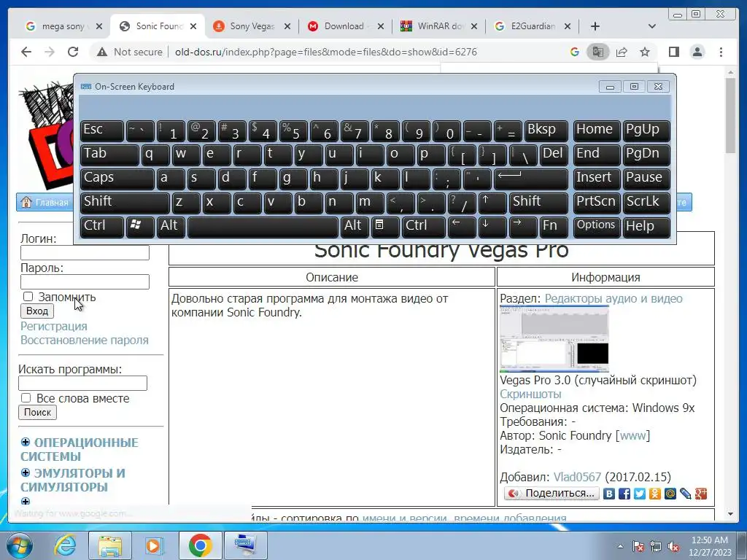747x560 pixels.
Task: Toggle the left Ctrl key on the keyboard
Action: 101,226
